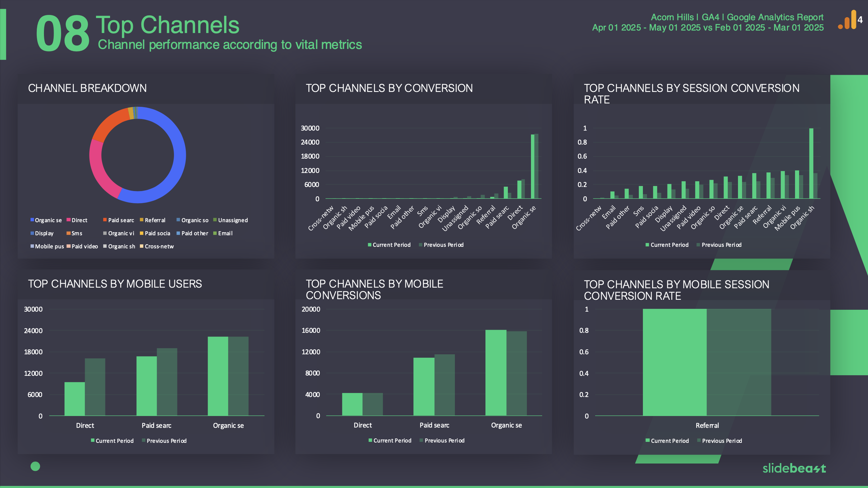
Task: Click Previous Period legend in Conversion chart
Action: point(441,245)
